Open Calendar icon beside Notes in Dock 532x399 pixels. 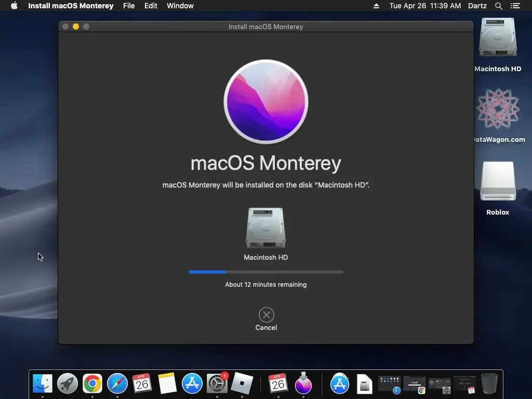point(142,384)
